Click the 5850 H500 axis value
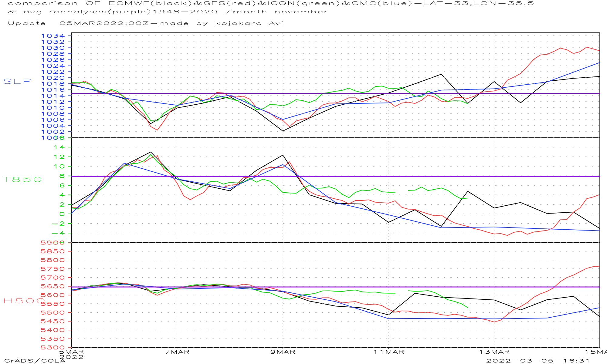Image resolution: width=607 pixels, height=364 pixels. click(53, 251)
